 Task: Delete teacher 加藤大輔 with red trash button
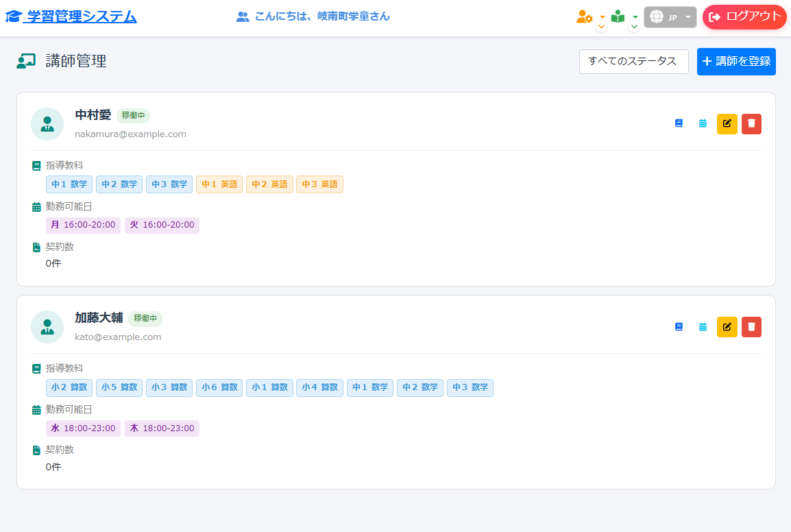pos(751,327)
